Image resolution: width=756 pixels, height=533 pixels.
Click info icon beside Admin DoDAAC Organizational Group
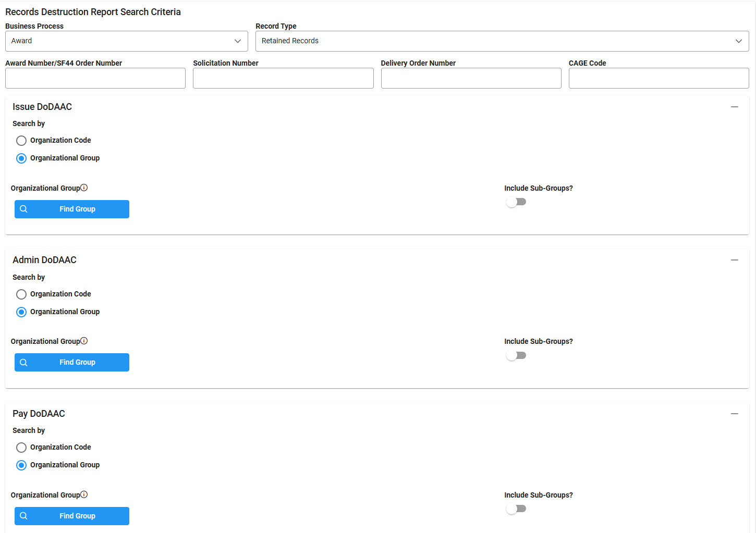click(84, 341)
